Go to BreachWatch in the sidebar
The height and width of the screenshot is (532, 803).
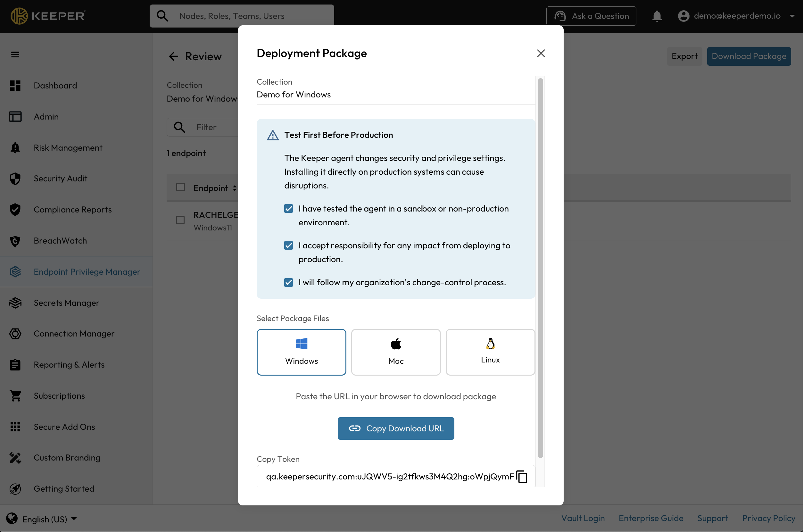click(60, 241)
